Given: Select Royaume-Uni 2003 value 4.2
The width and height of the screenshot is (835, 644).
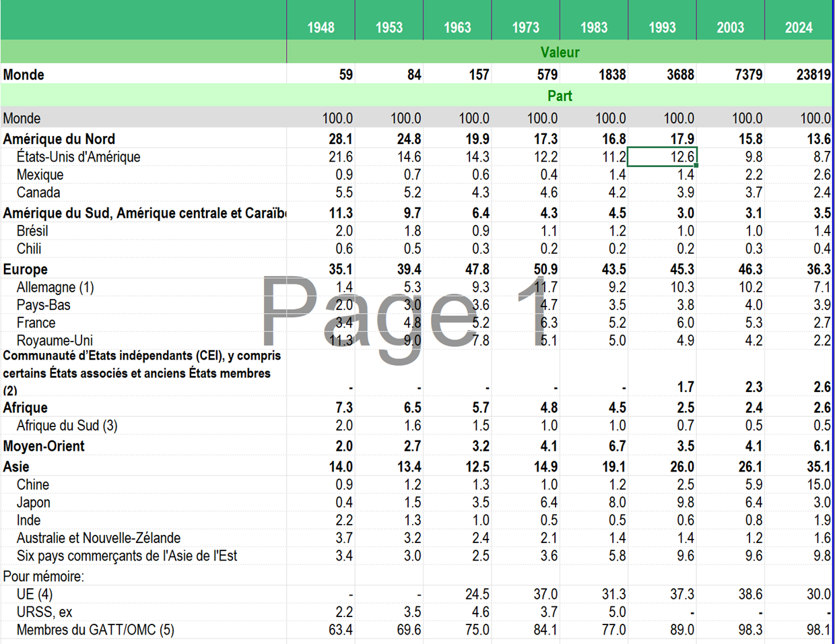Looking at the screenshot, I should [x=753, y=341].
